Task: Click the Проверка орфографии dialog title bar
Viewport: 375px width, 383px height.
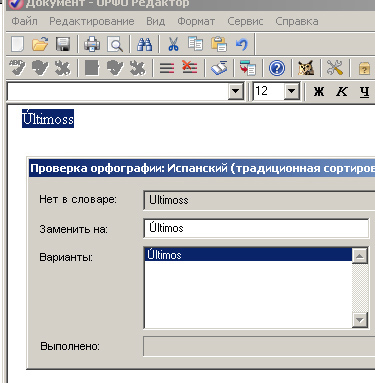Action: coord(202,168)
